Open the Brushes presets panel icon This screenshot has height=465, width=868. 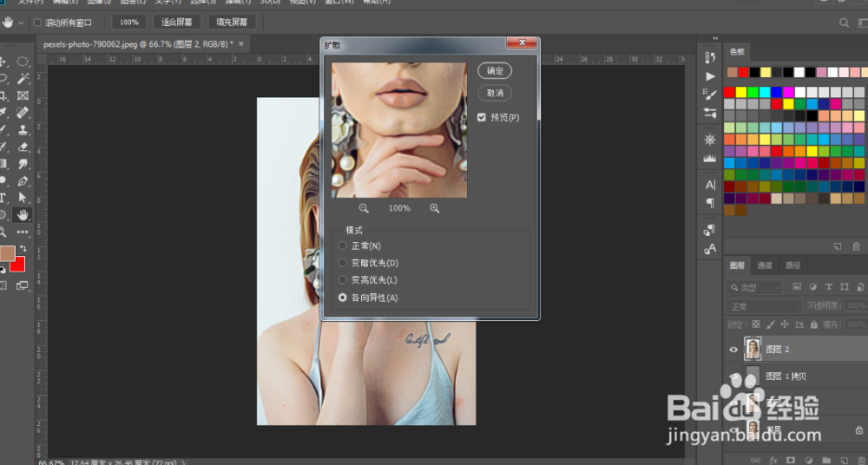710,113
